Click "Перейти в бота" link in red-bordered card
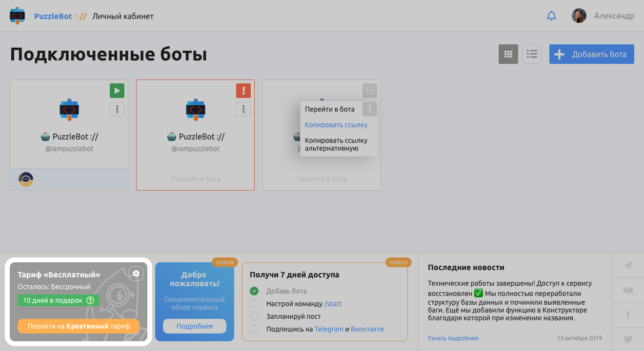 [x=195, y=179]
